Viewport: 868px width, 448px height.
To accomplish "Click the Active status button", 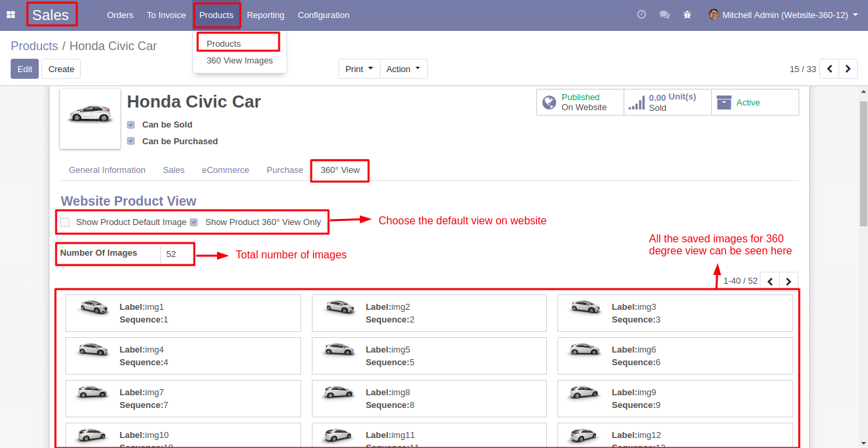I will [755, 102].
